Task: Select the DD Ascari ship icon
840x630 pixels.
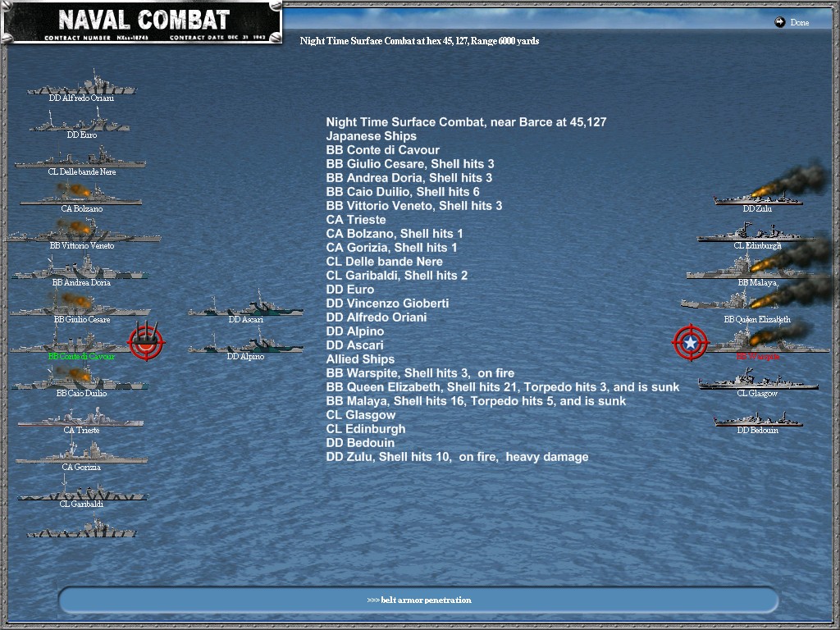Action: pos(246,304)
